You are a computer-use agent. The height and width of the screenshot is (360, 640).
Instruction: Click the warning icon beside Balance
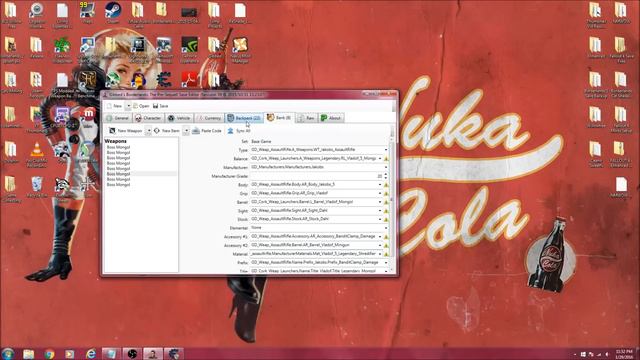click(x=386, y=158)
